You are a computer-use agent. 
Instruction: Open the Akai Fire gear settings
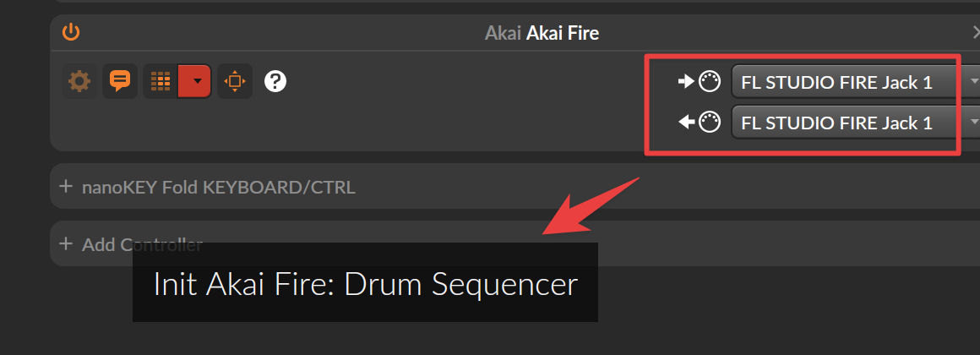click(79, 81)
